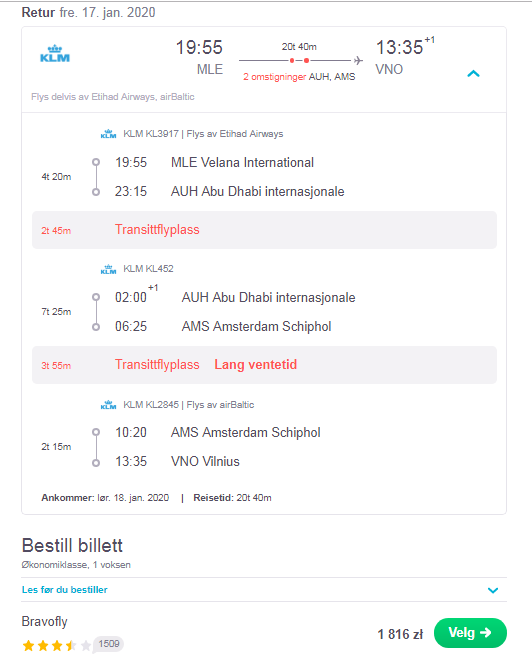The width and height of the screenshot is (532, 657).
Task: Select the green Velg button
Action: [x=470, y=633]
